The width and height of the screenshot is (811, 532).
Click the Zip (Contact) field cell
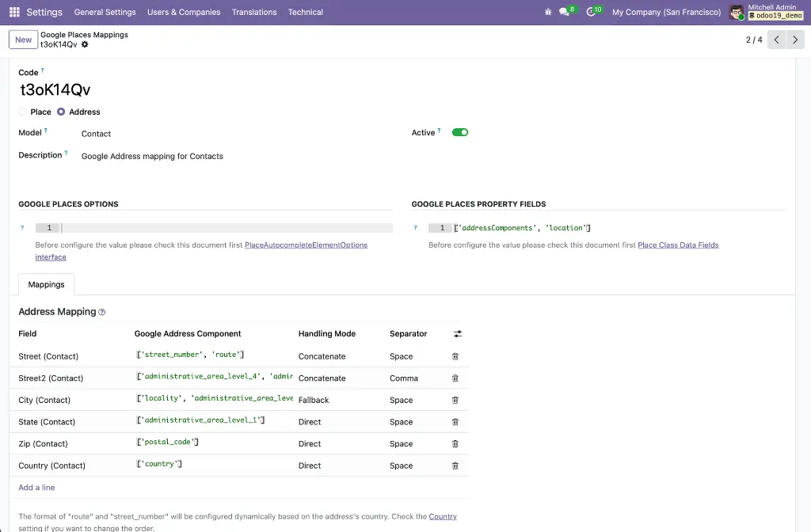43,443
